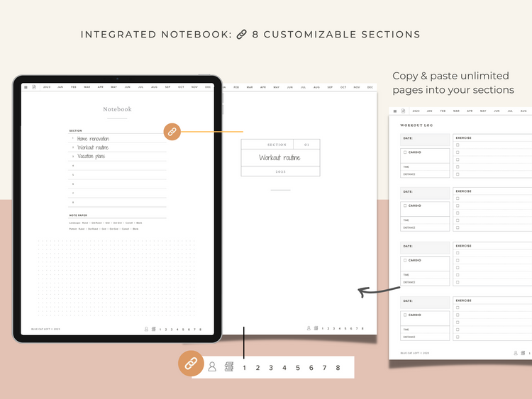Jump to section 8 in the enlarged bottom bar
Image resolution: width=532 pixels, height=399 pixels.
click(x=338, y=368)
